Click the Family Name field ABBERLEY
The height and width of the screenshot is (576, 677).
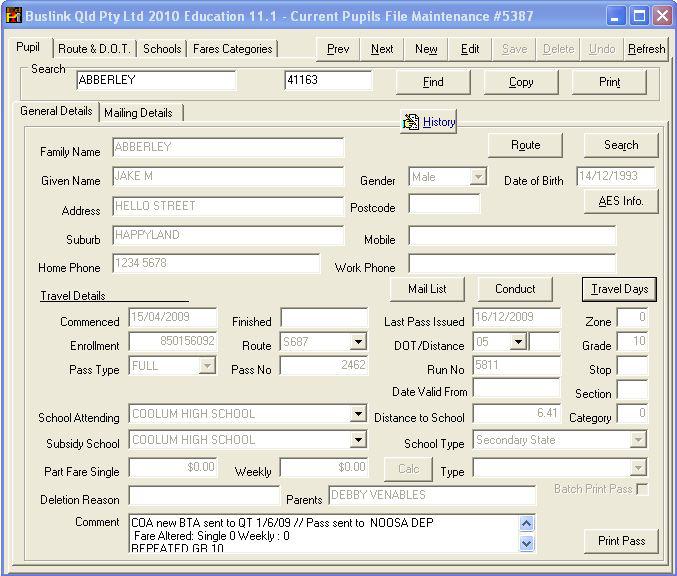click(x=228, y=147)
